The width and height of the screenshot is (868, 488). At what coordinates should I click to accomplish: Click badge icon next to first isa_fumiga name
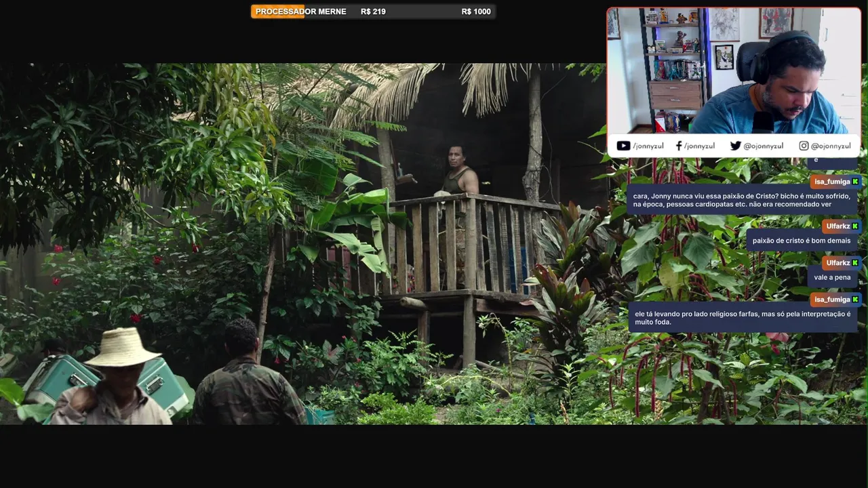855,182
